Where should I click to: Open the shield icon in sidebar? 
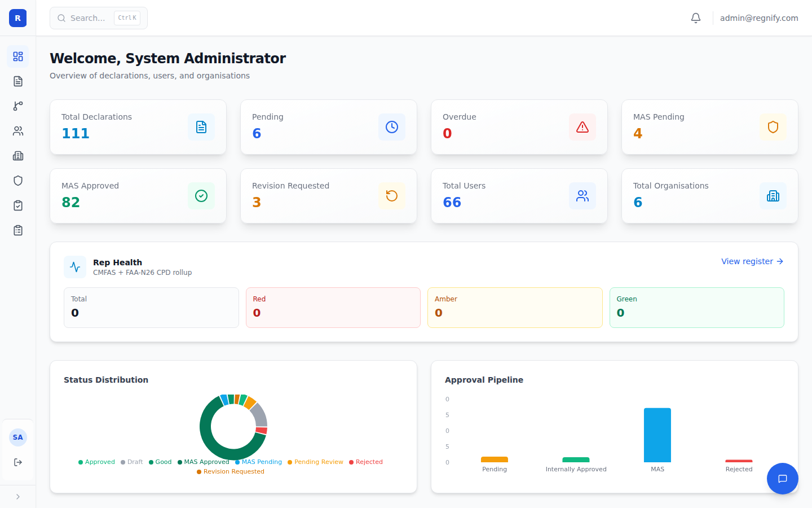tap(18, 181)
